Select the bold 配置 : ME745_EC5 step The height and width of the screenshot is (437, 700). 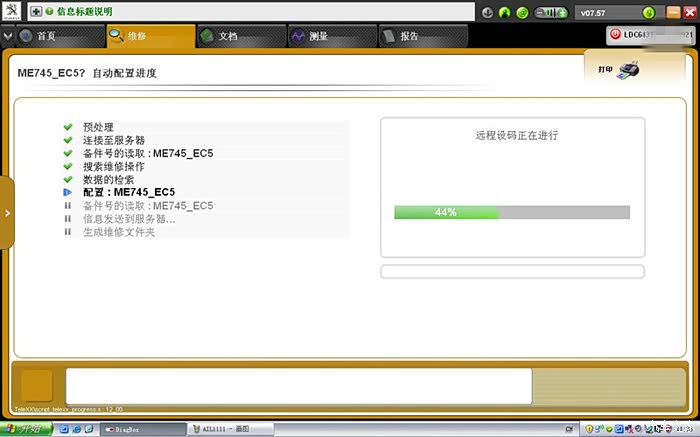[x=129, y=192]
